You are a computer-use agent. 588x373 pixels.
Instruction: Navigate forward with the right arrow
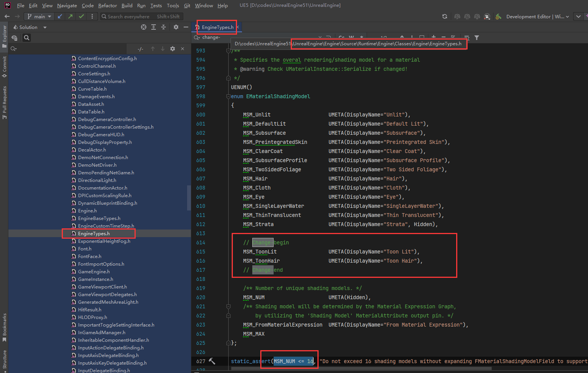(x=17, y=16)
